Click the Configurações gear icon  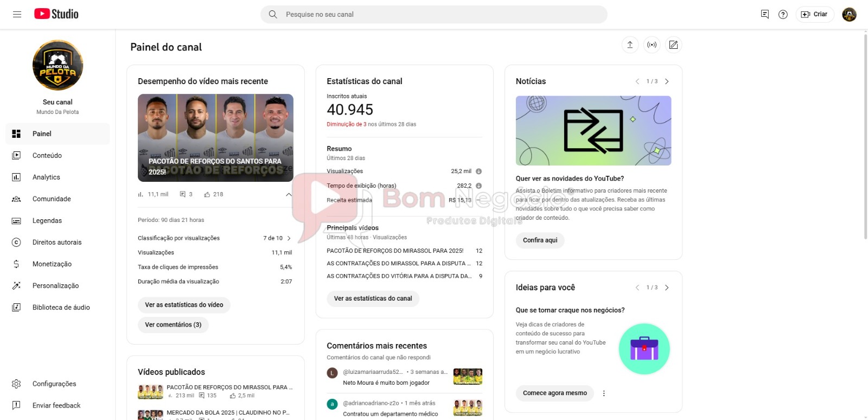click(16, 384)
